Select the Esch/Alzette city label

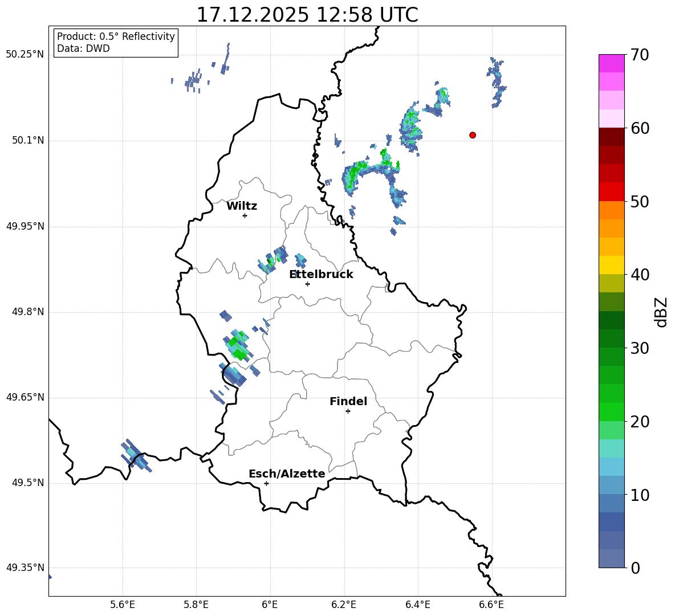click(x=286, y=474)
